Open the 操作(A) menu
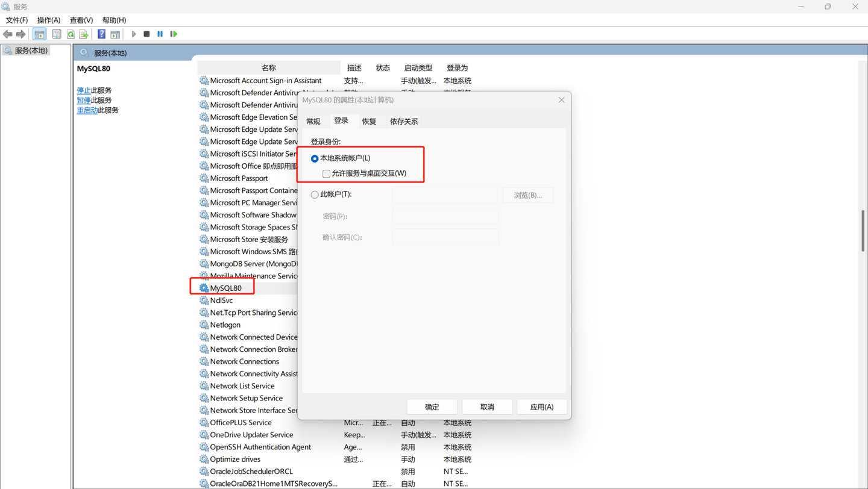This screenshot has width=868, height=489. click(x=49, y=20)
